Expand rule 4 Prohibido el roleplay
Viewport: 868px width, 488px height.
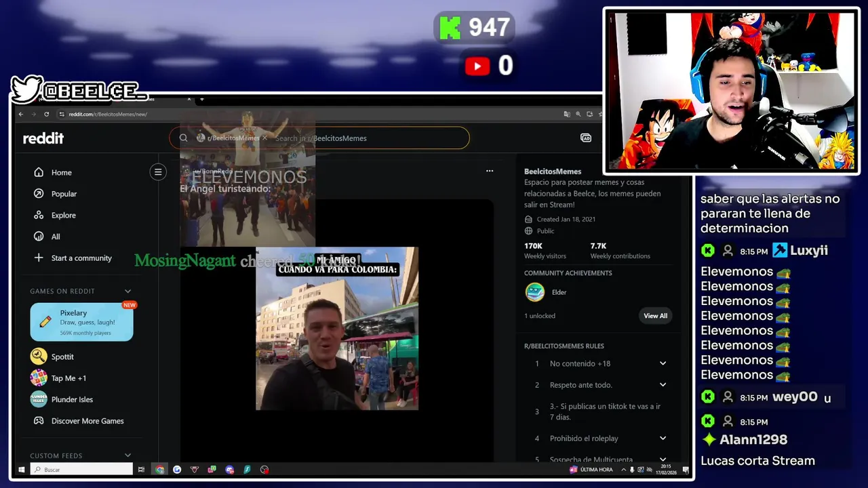pyautogui.click(x=663, y=439)
